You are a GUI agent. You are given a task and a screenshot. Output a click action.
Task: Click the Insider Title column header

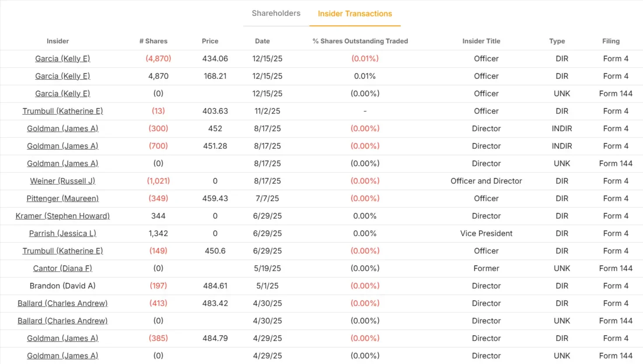pyautogui.click(x=481, y=41)
